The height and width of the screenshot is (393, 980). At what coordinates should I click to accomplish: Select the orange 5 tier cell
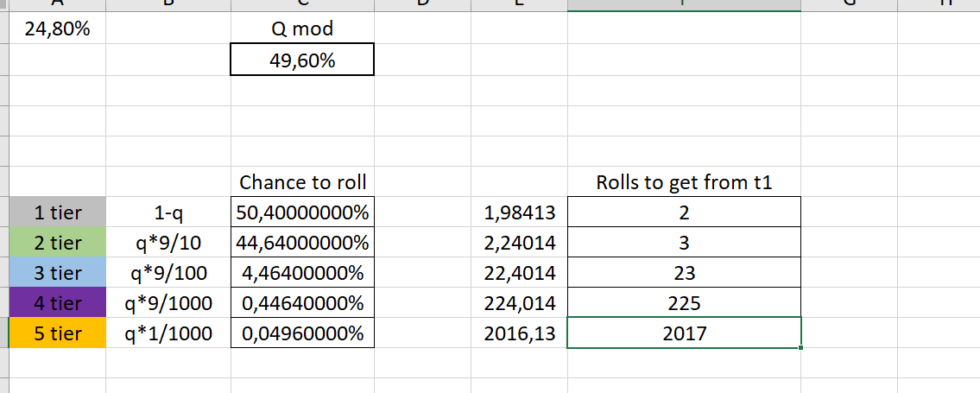tap(58, 333)
